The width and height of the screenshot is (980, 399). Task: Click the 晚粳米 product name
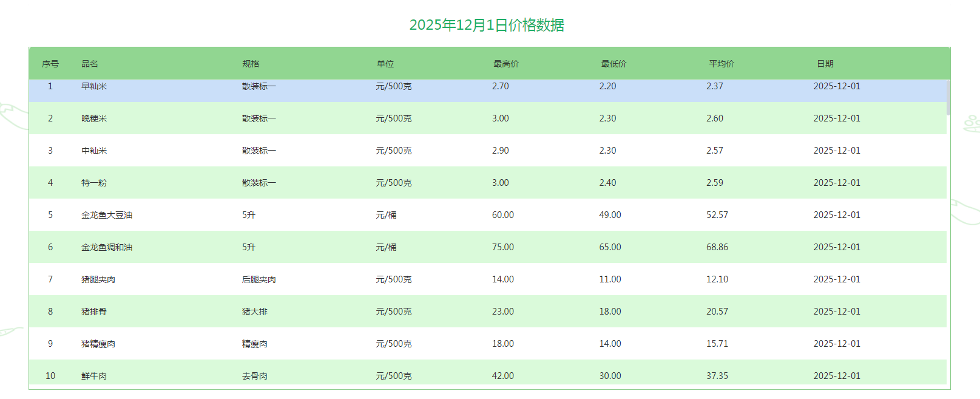(x=94, y=118)
